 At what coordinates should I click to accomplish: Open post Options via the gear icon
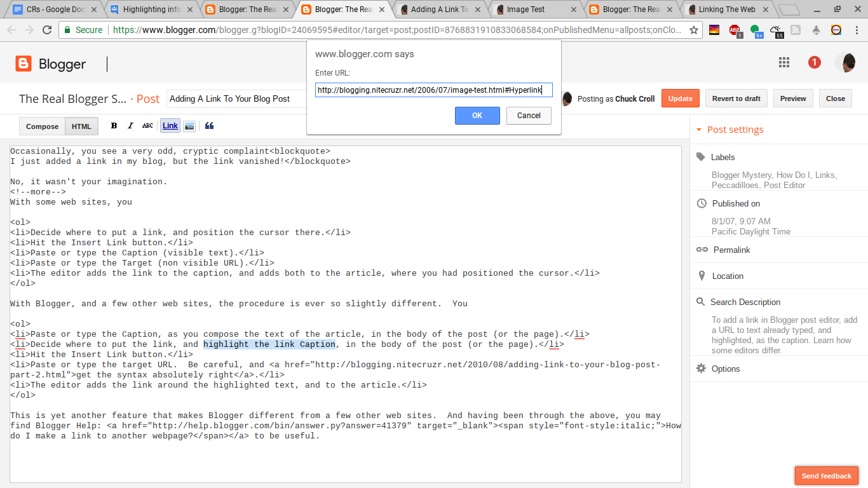point(701,369)
